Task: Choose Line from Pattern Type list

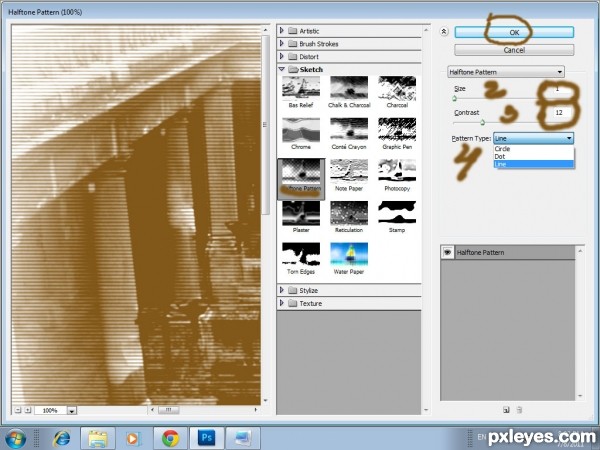Action: 534,164
